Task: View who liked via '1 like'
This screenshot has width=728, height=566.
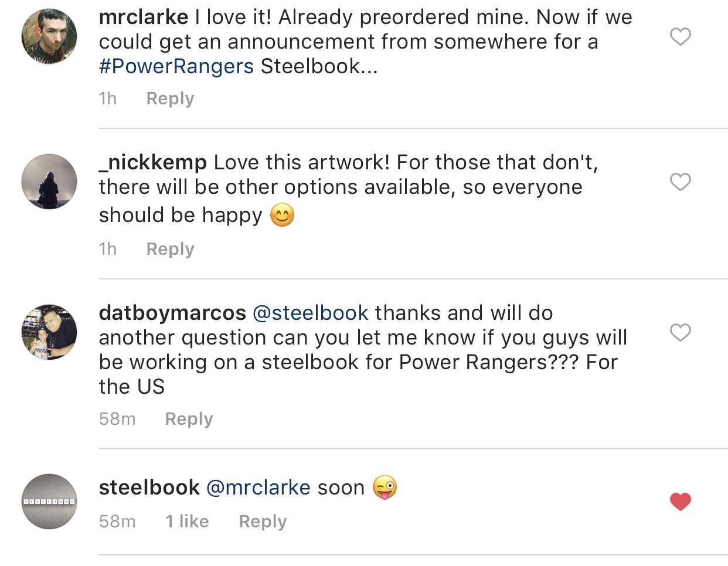Action: tap(187, 521)
